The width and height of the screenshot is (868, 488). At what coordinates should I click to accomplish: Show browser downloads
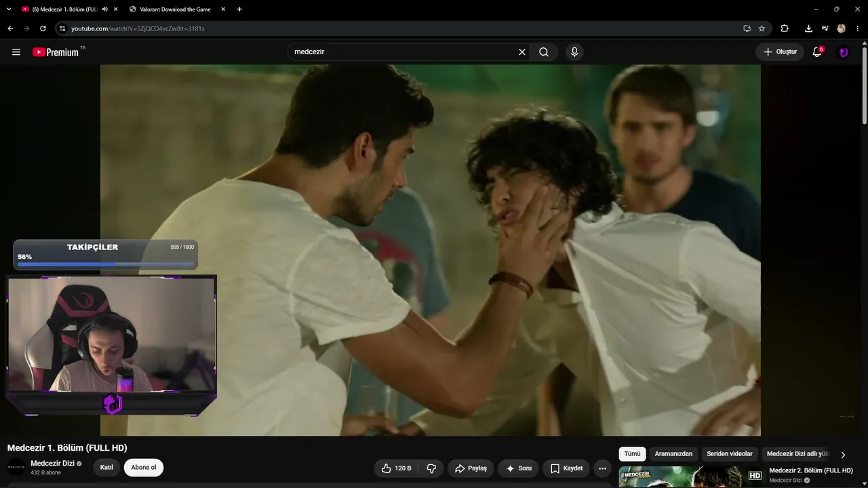click(808, 28)
